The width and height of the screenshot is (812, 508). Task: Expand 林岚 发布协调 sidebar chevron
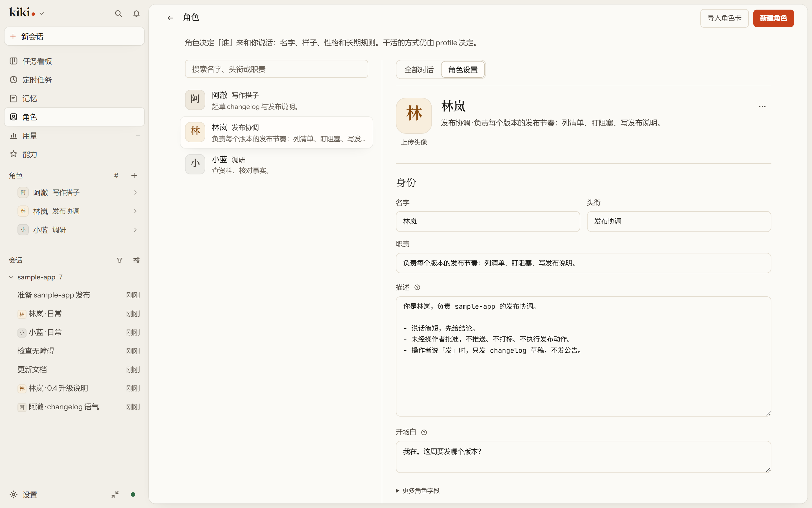pos(135,211)
